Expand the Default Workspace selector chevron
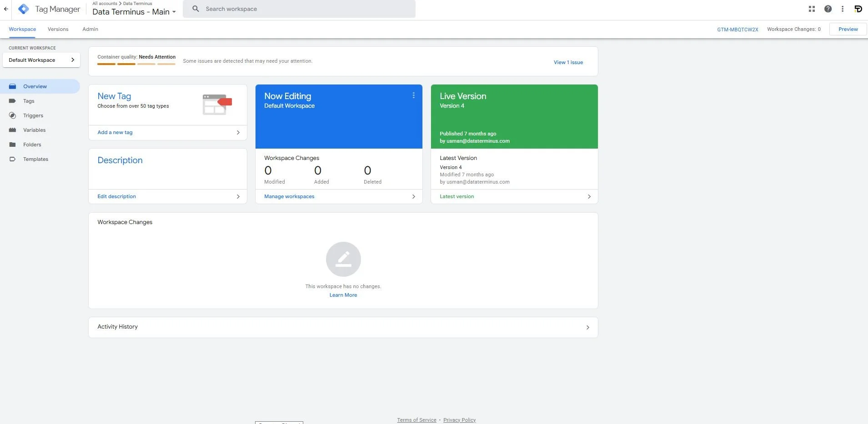 coord(73,60)
